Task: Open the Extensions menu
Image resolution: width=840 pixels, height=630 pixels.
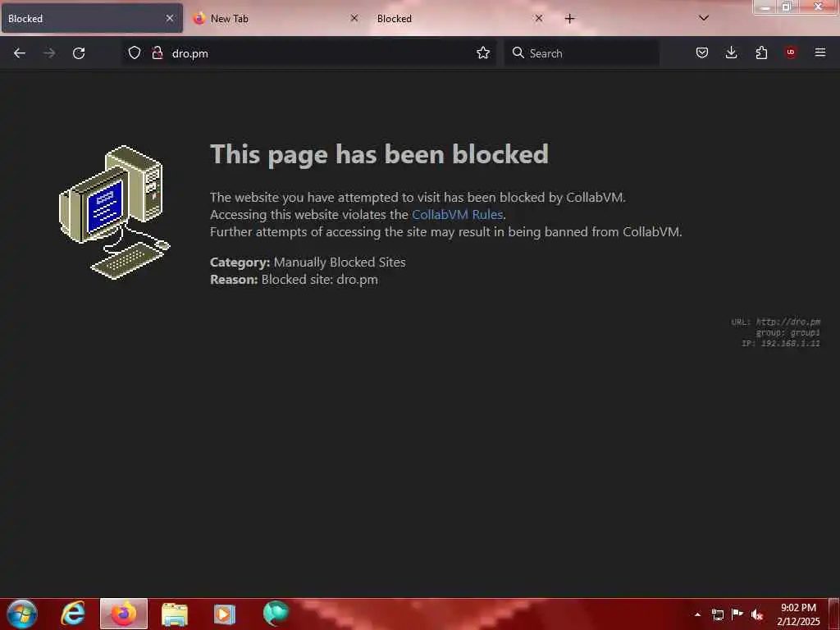Action: (761, 52)
